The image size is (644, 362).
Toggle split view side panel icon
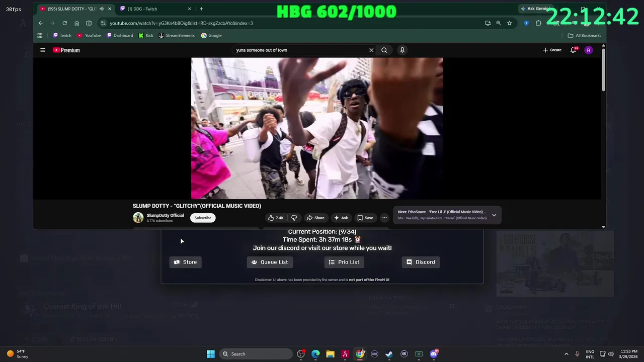(89, 23)
